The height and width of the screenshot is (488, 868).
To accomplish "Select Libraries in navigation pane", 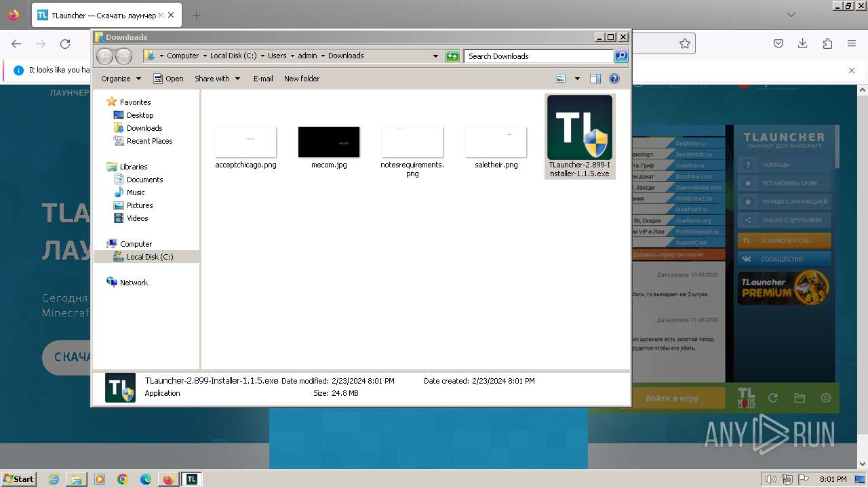I will 134,167.
